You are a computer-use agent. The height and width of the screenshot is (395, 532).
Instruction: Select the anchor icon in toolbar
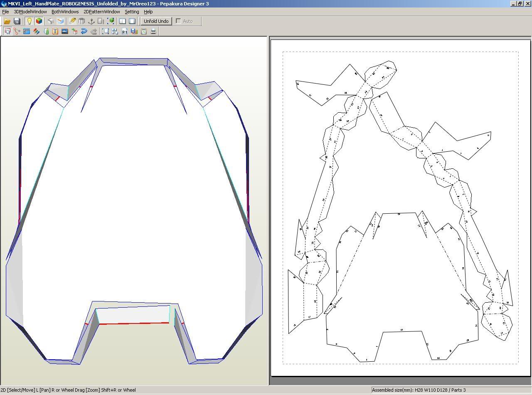pyautogui.click(x=91, y=21)
